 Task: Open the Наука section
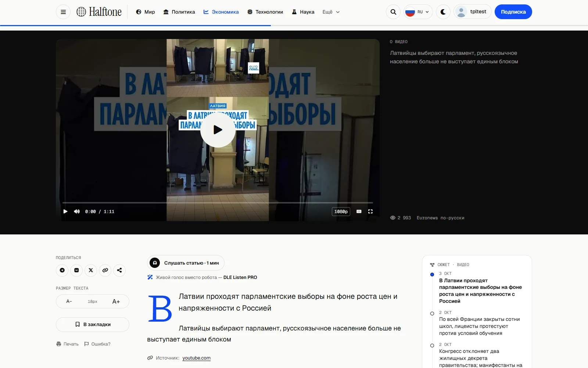click(x=303, y=12)
